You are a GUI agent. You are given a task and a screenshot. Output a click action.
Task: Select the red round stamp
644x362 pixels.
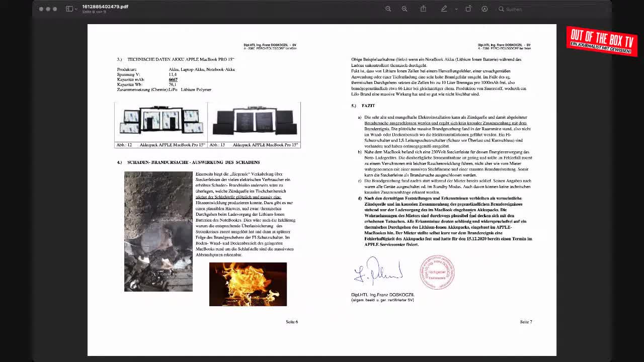437,272
